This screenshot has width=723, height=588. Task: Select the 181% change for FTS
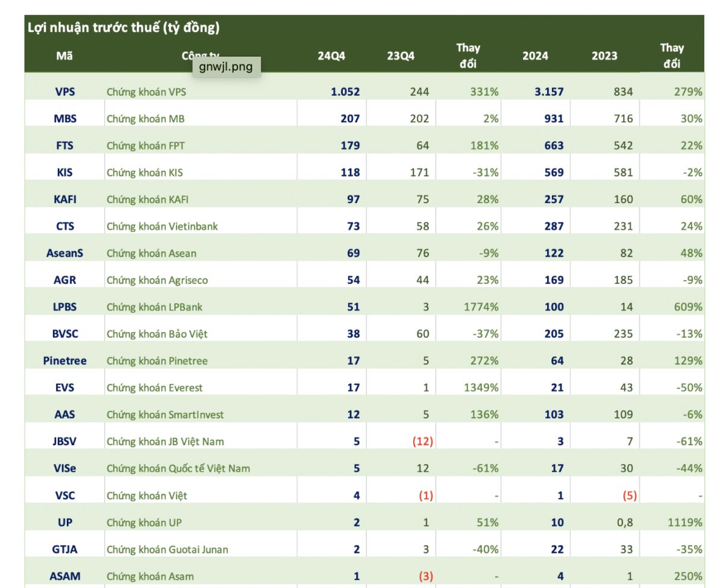485,145
